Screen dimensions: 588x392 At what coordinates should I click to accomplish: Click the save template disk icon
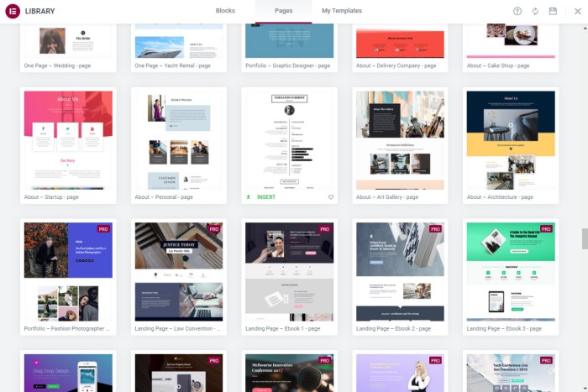(553, 11)
